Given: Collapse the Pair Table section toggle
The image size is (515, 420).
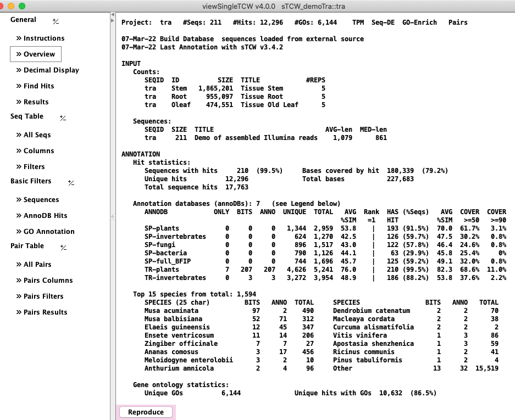Looking at the screenshot, I should [63, 247].
